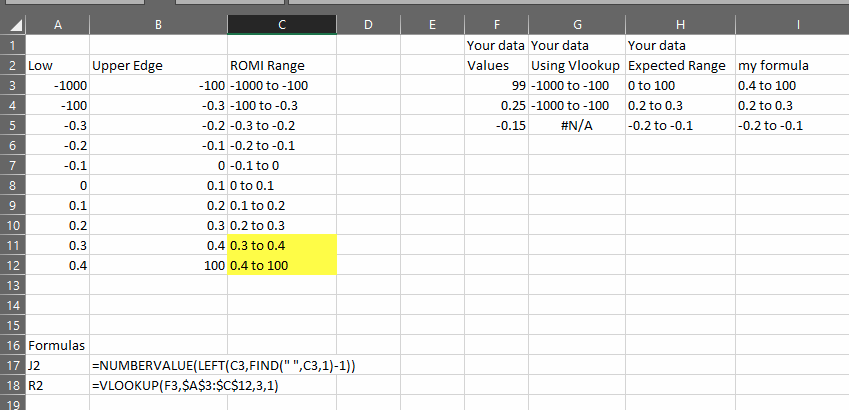Select cell '0.1 to 0.2'
This screenshot has height=410, width=849.
point(282,206)
